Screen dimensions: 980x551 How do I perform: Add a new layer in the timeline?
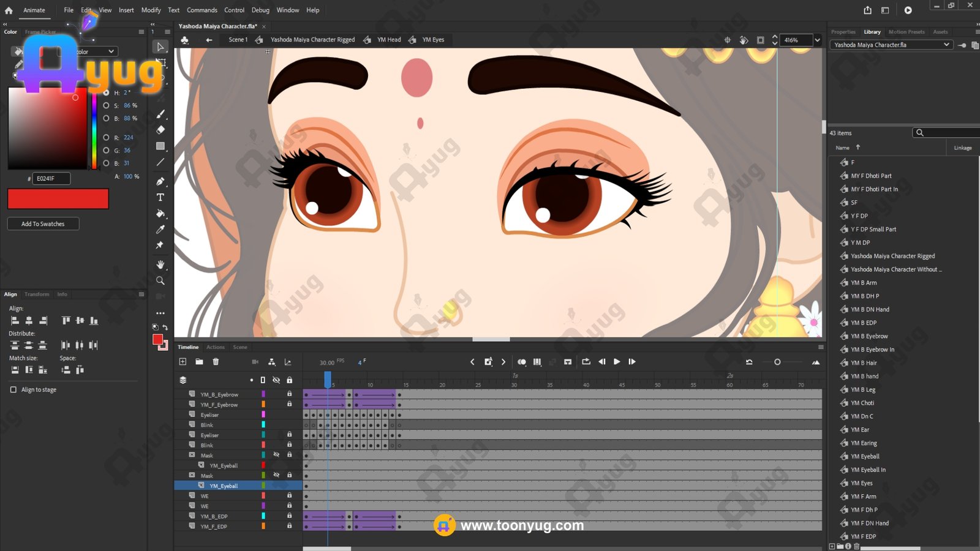click(183, 362)
